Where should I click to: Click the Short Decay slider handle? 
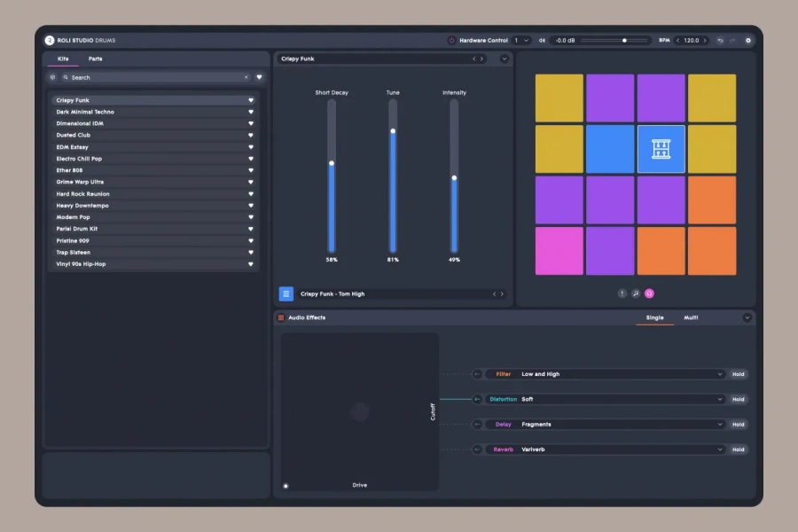coord(332,163)
